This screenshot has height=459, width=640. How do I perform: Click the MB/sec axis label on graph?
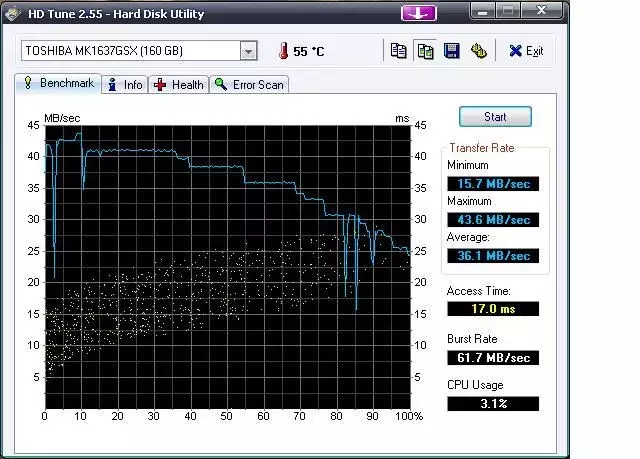62,118
